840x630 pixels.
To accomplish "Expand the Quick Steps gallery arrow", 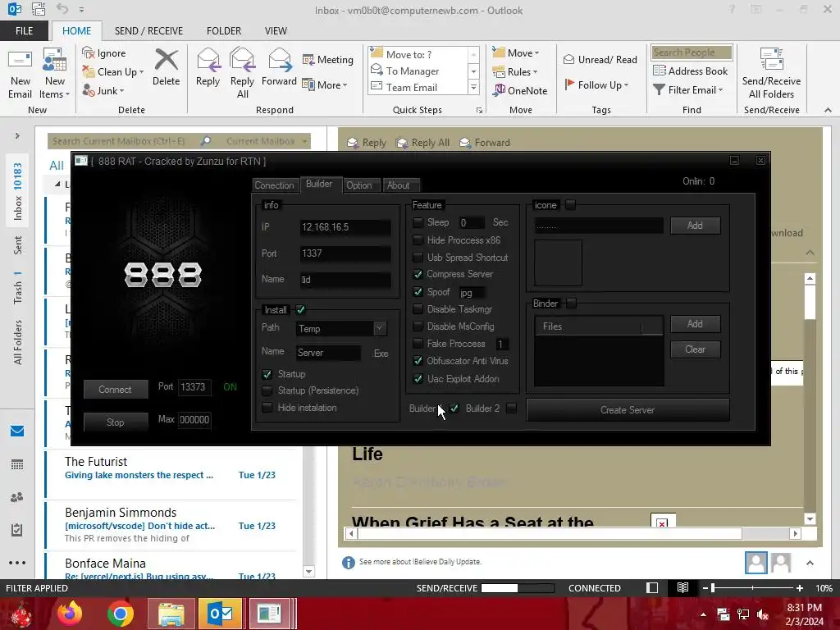I will 473,87.
